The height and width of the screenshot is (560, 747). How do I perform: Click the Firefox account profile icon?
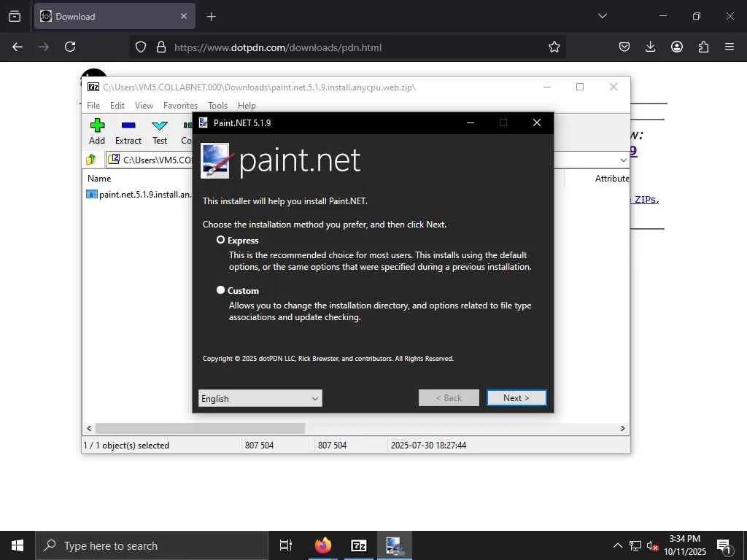676,47
